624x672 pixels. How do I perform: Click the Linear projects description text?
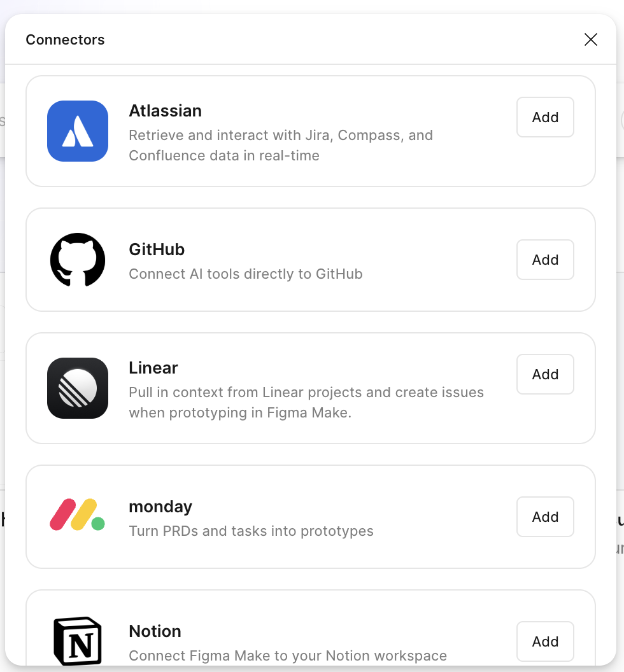[306, 402]
